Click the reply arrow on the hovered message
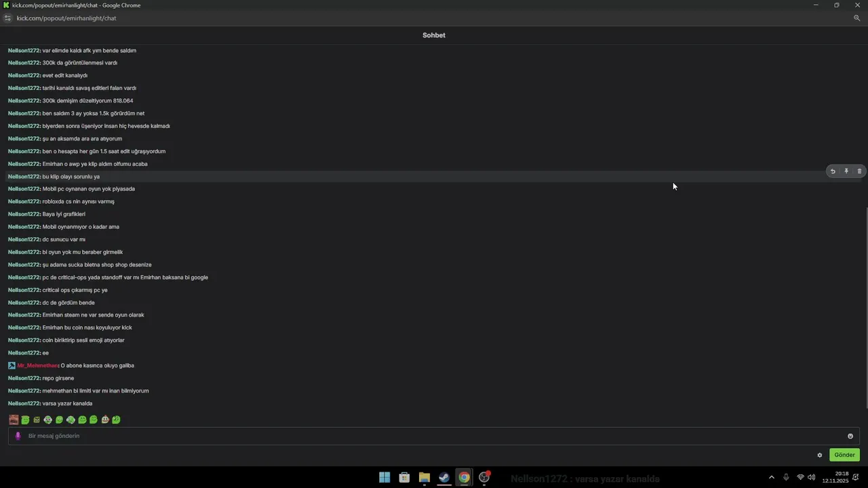Screen dimensions: 868x488 point(833,171)
